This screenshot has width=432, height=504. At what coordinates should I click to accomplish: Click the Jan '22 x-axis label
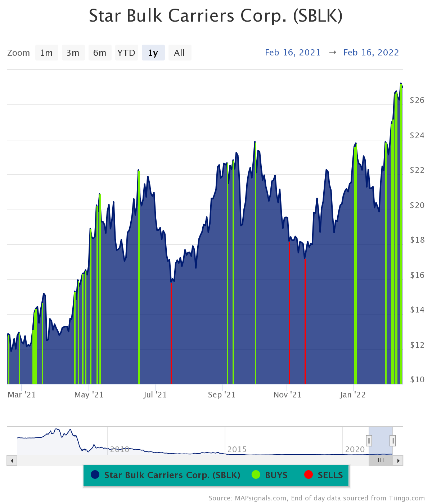pyautogui.click(x=353, y=395)
